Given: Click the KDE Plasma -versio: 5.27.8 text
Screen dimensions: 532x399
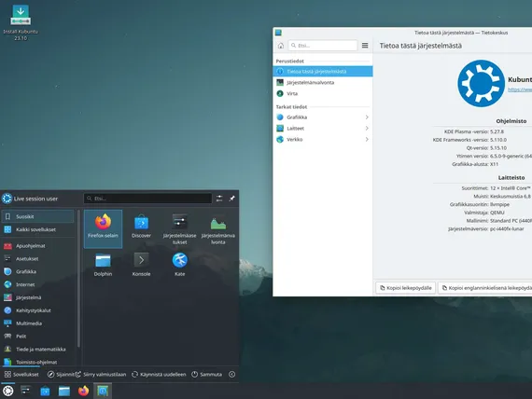Looking at the screenshot, I should tap(473, 131).
